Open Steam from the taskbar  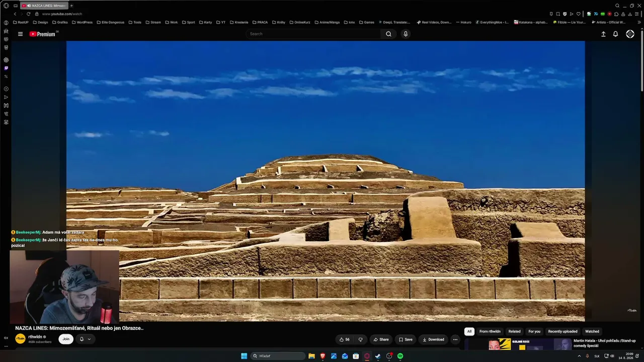click(378, 356)
